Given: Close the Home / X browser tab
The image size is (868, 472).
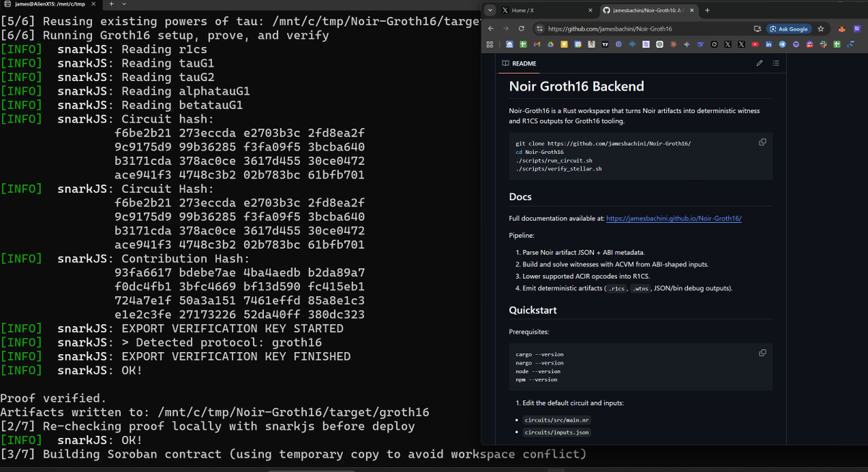Looking at the screenshot, I should click(x=590, y=10).
